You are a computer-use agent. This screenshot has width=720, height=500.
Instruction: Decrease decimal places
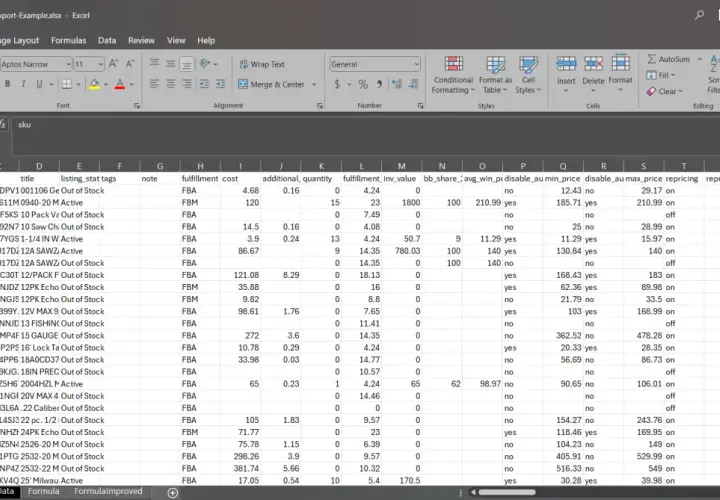click(x=413, y=84)
